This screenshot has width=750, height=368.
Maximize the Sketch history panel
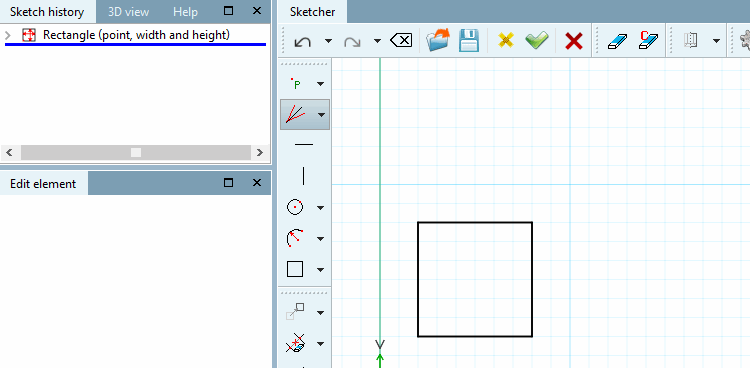(229, 11)
